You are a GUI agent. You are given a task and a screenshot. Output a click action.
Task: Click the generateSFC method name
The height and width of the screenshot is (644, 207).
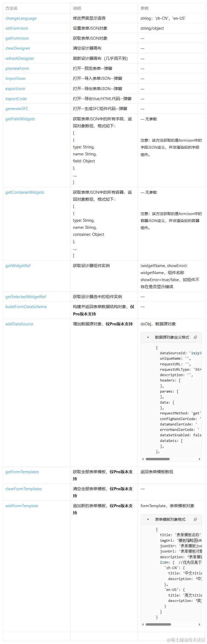(17, 109)
